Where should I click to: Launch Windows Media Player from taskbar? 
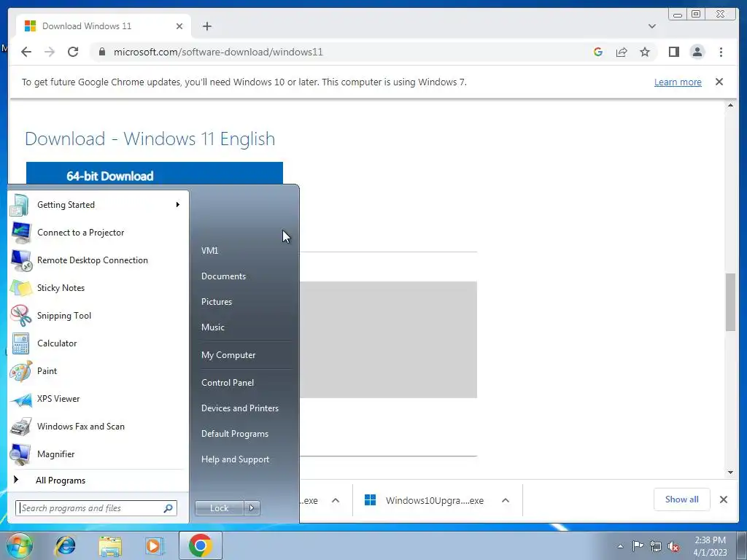click(154, 545)
